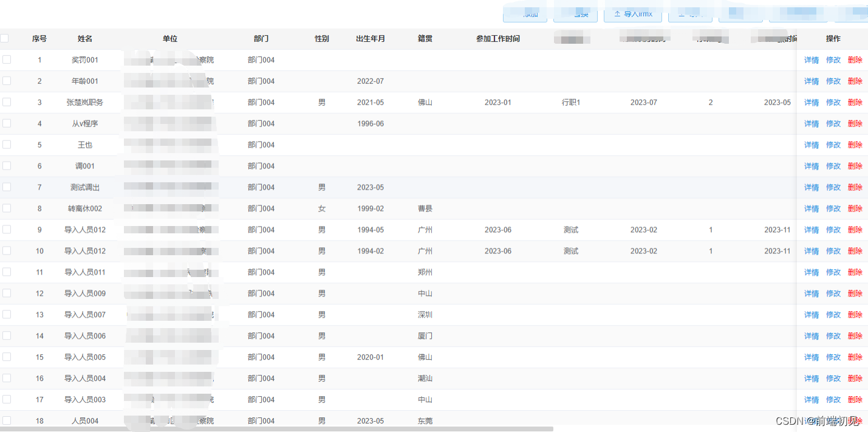Click 潮汕 cell in 导入人员004 row
This screenshot has width=868, height=432.
(x=425, y=379)
